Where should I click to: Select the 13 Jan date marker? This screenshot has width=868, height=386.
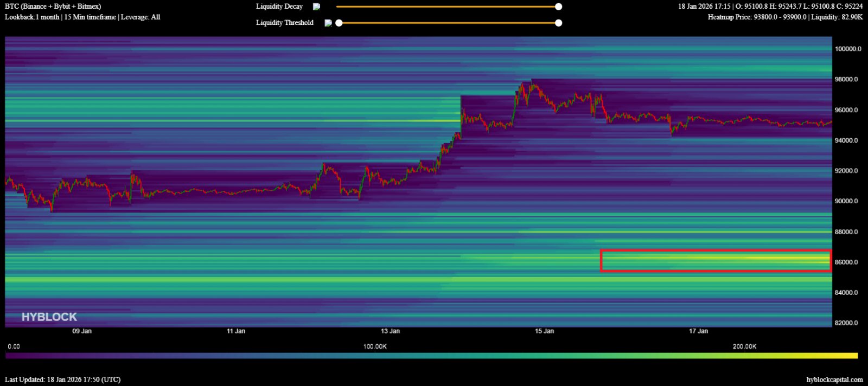[390, 331]
